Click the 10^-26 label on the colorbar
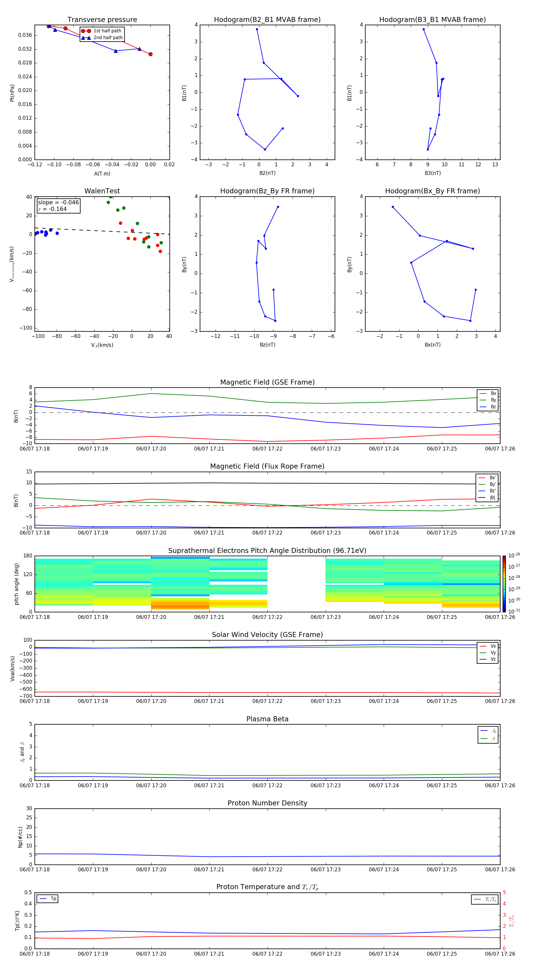This screenshot has height=980, width=535. 514,555
